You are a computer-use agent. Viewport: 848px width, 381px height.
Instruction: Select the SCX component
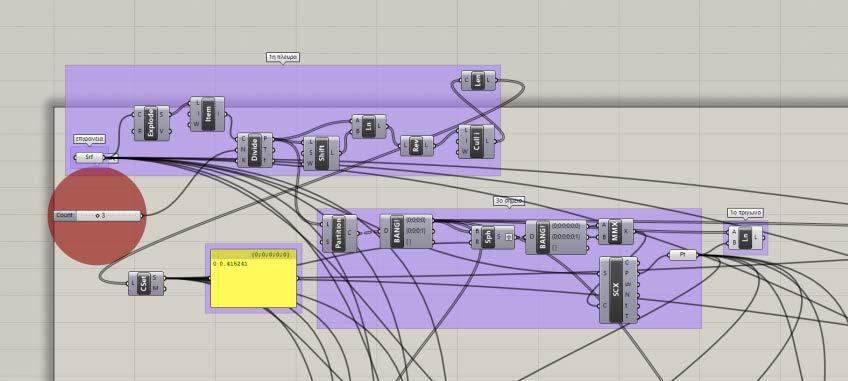click(x=618, y=290)
